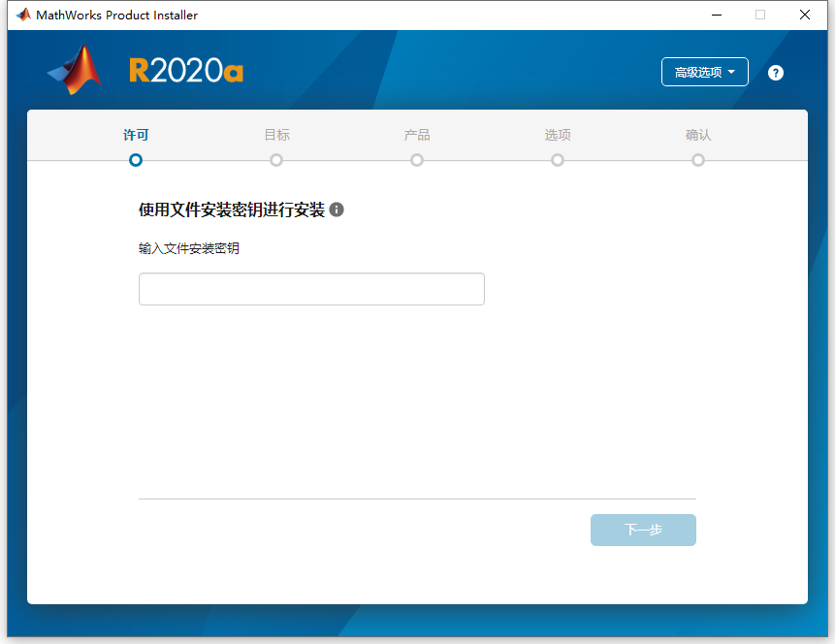Click the 输入文件安装密钥 label
The image size is (835, 644).
[x=189, y=248]
